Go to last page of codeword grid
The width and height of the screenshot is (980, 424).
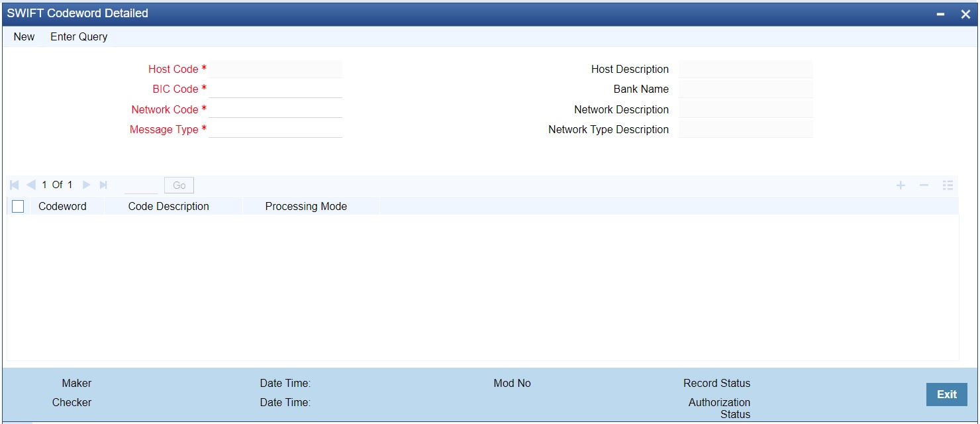(x=103, y=185)
